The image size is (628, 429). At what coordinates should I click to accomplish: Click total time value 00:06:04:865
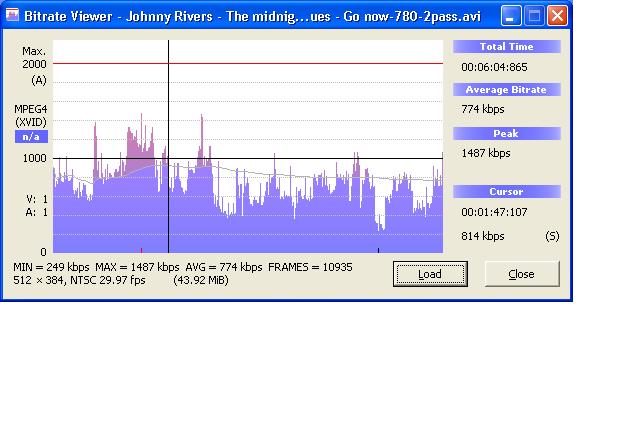(494, 67)
